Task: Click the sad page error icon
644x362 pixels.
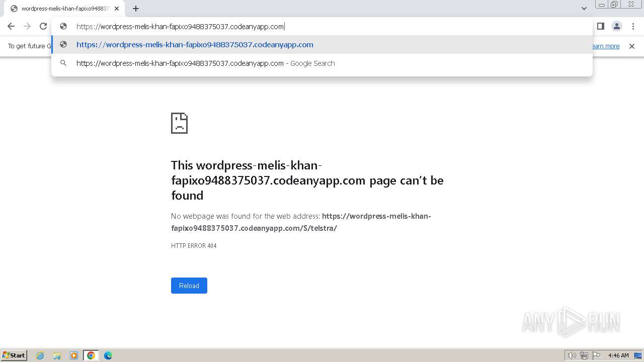Action: click(x=180, y=123)
